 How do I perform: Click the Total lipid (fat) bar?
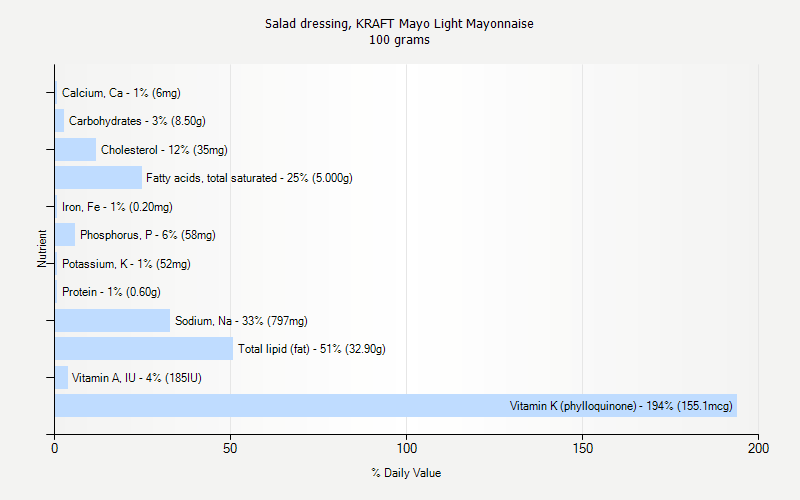point(144,348)
